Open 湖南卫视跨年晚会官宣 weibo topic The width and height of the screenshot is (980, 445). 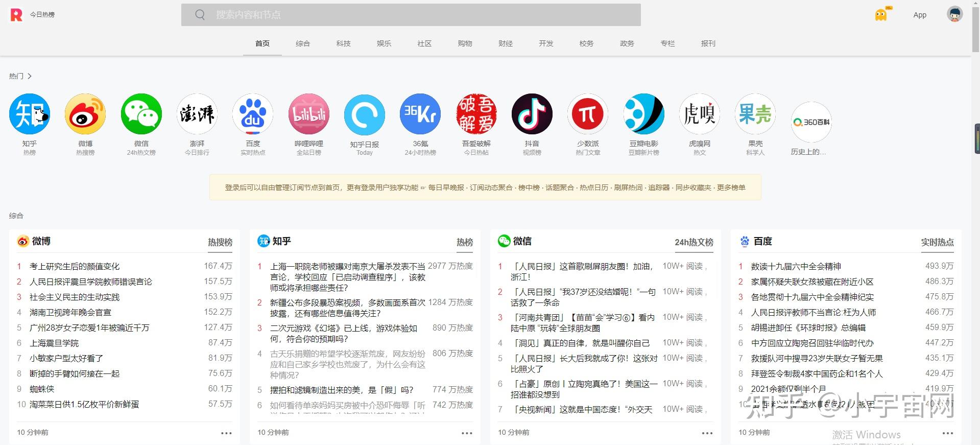pyautogui.click(x=70, y=312)
